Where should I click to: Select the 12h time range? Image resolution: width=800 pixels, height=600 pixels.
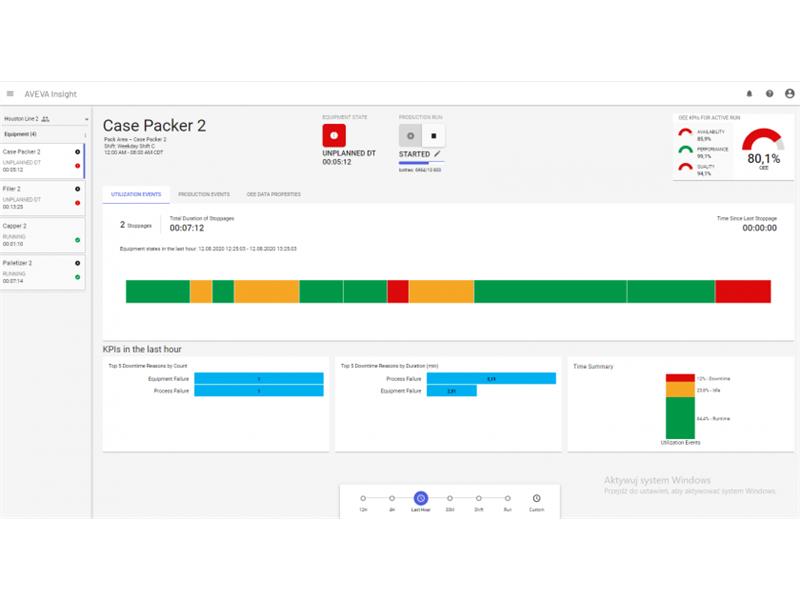coord(363,498)
